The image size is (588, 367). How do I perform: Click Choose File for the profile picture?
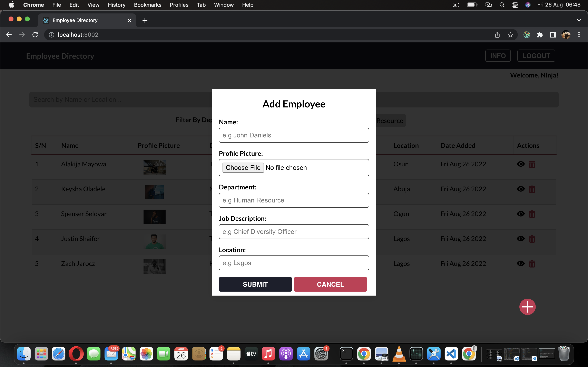click(243, 167)
